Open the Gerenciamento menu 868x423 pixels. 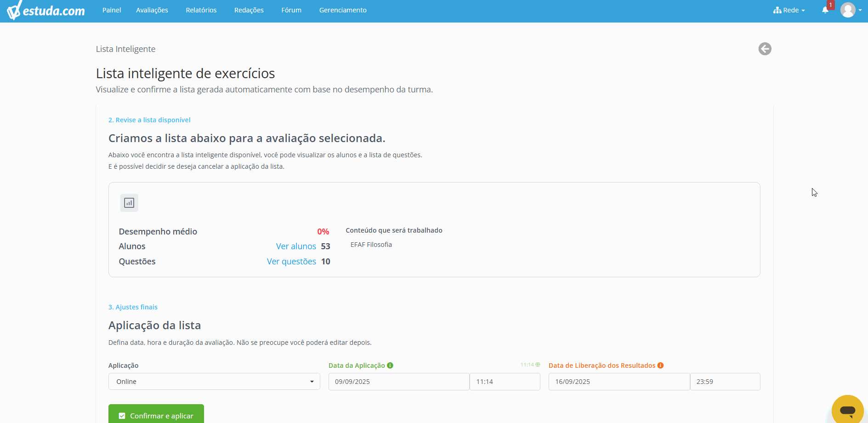pyautogui.click(x=343, y=10)
